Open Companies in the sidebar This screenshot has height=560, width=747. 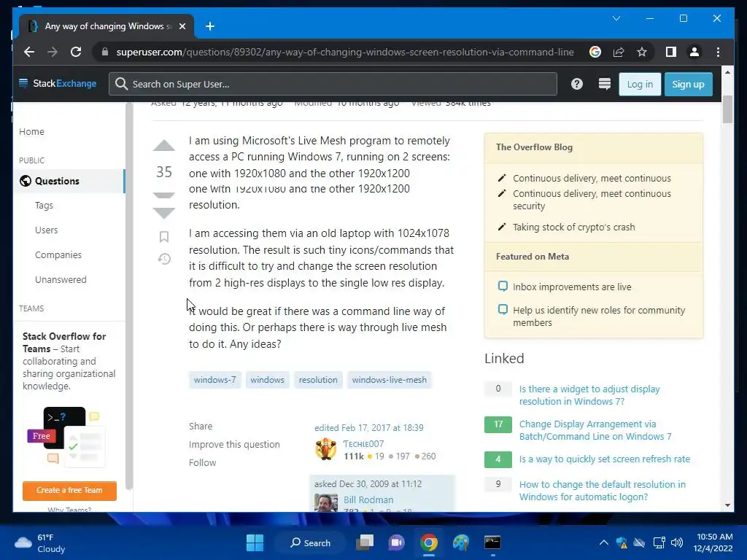(x=58, y=254)
